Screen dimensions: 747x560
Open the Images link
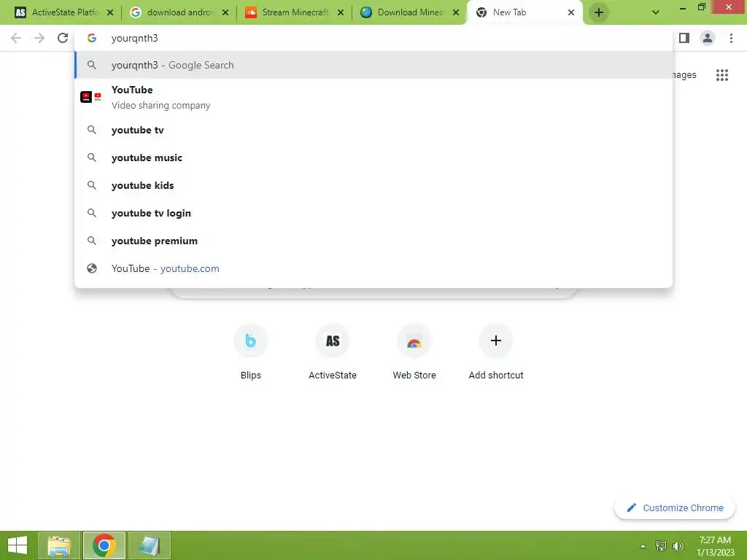pos(684,75)
